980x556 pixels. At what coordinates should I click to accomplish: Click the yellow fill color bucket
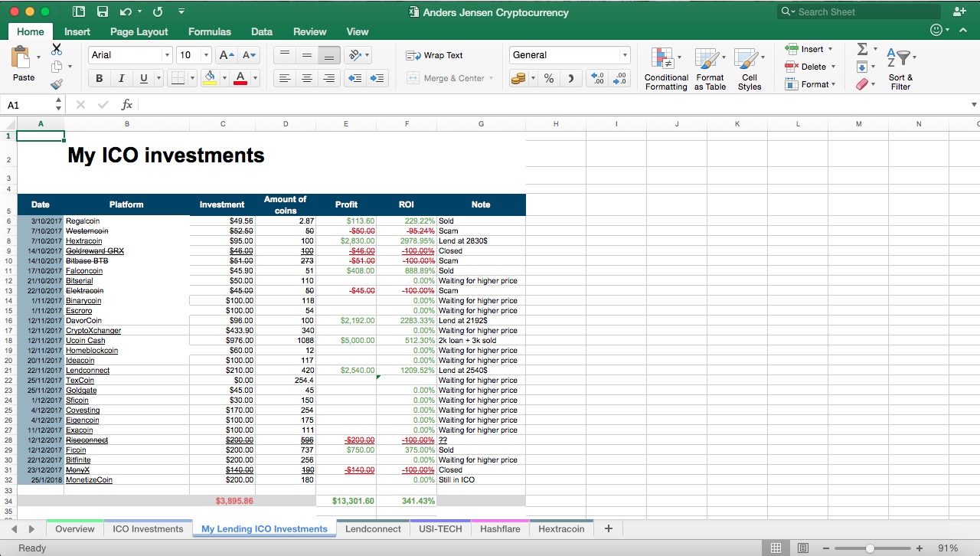[x=210, y=78]
